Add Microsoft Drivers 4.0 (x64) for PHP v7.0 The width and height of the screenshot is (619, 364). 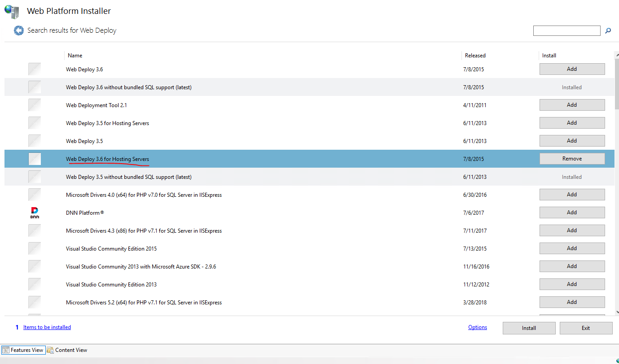click(x=572, y=195)
